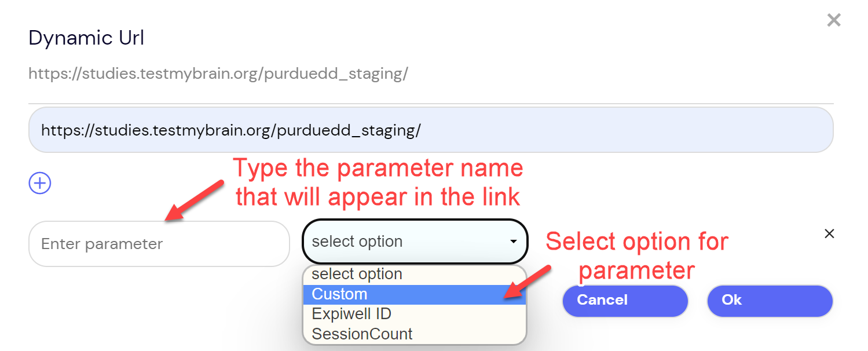
Task: Click the URL shown below the title
Action: 218,74
